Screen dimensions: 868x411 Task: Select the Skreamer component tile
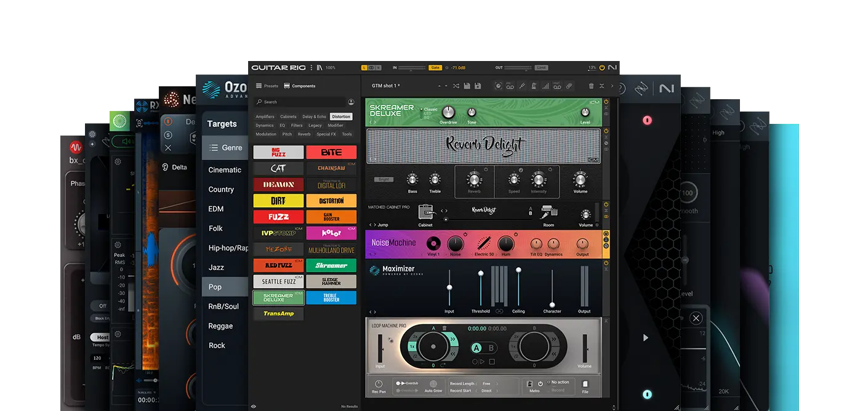coord(331,265)
